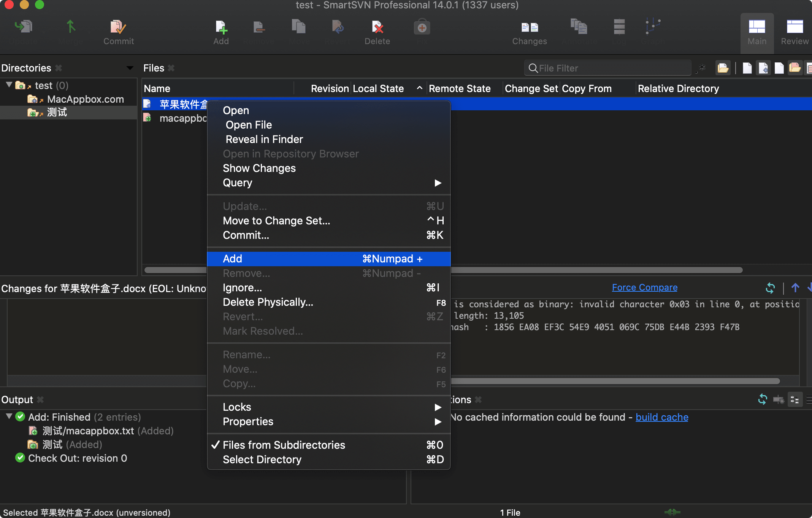This screenshot has width=812, height=518.
Task: Click the Log toolbar icon
Action: (619, 32)
